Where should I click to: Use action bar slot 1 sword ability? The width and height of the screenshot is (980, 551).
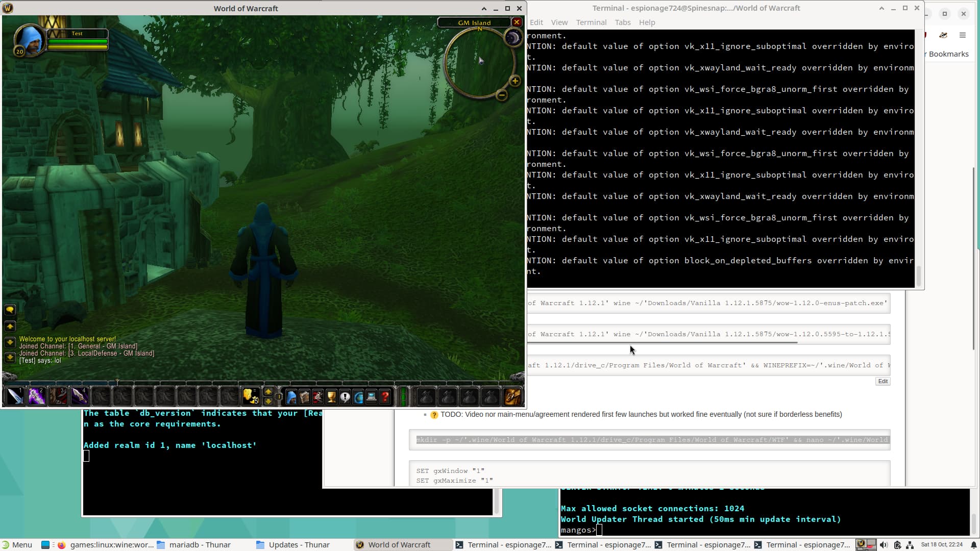click(x=15, y=396)
